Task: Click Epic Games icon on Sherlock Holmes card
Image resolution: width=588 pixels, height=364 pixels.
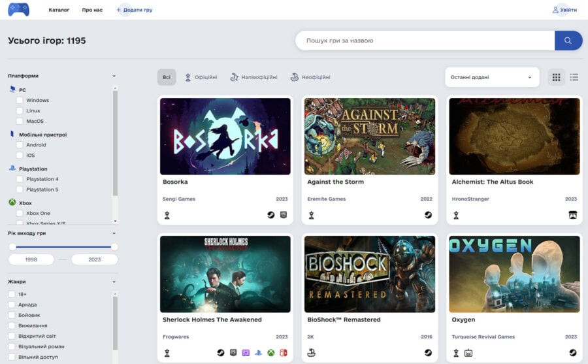Action: tap(233, 353)
